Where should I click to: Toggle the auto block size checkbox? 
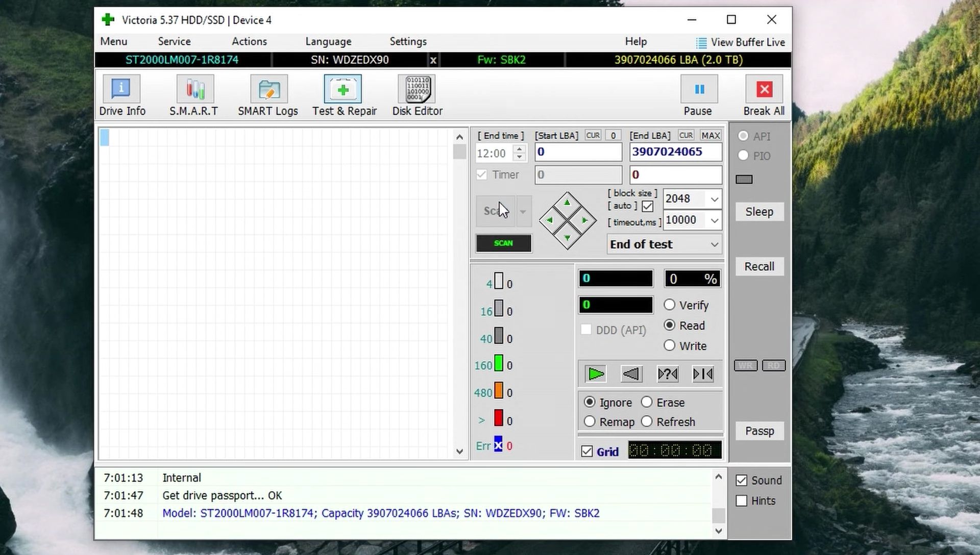click(x=647, y=206)
